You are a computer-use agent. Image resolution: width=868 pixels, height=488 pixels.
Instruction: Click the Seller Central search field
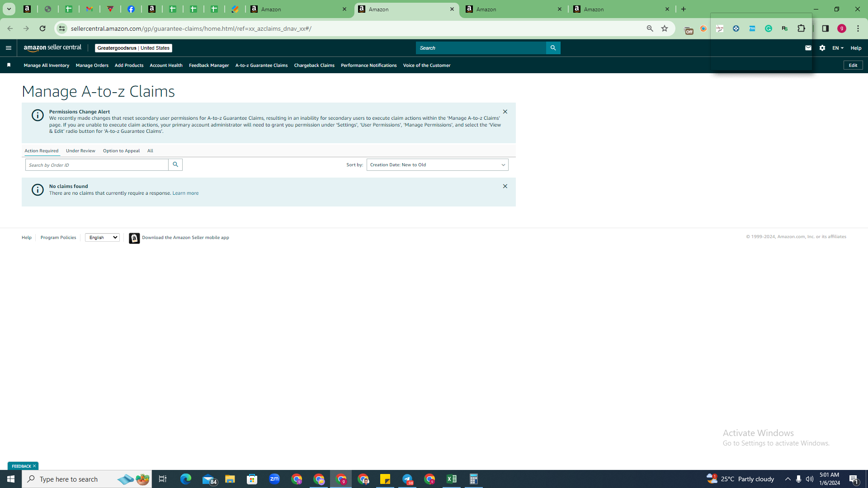[x=481, y=48]
